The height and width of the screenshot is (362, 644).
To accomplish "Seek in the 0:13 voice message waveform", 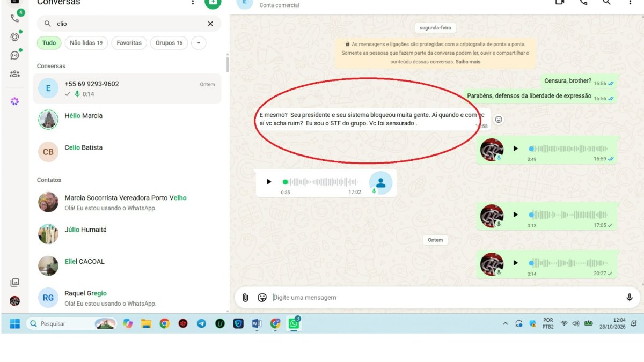I will click(x=568, y=215).
